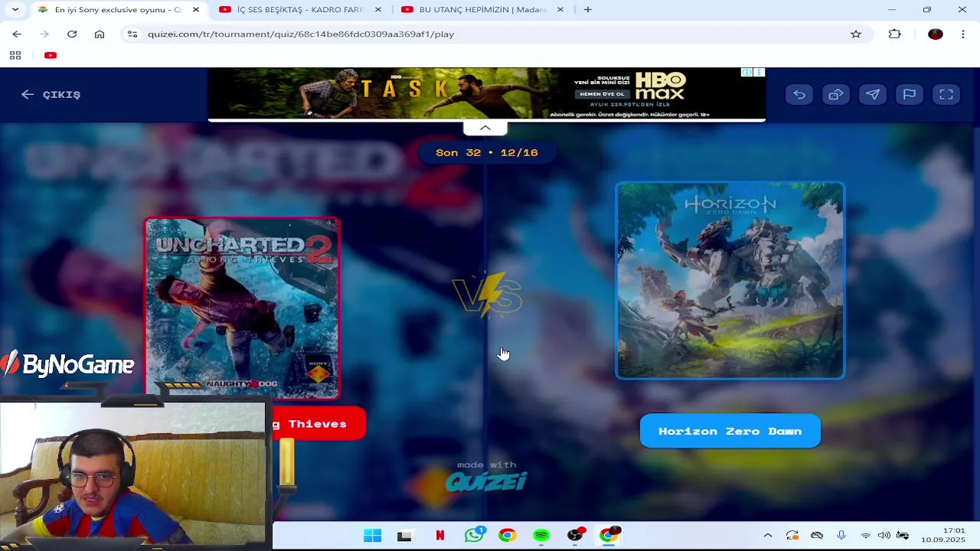
Task: Open Task View on the taskbar
Action: click(x=404, y=536)
